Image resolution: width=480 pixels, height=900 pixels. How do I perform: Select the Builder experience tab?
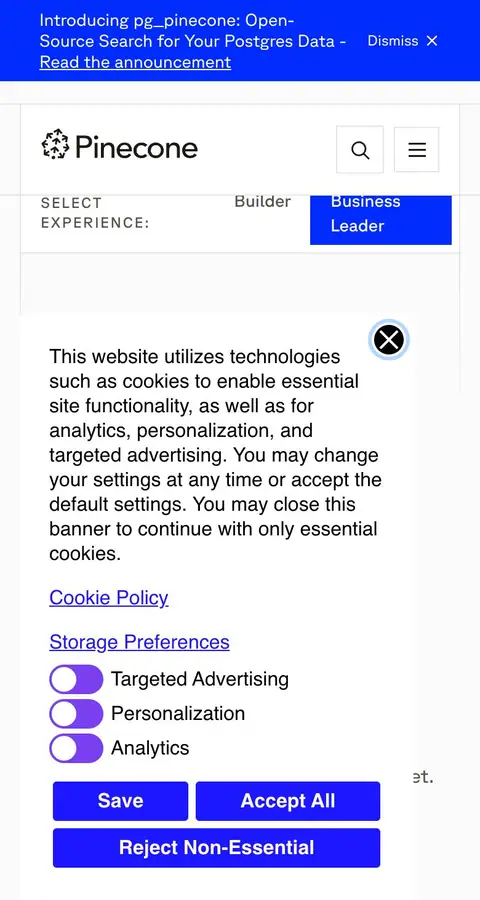(x=262, y=202)
